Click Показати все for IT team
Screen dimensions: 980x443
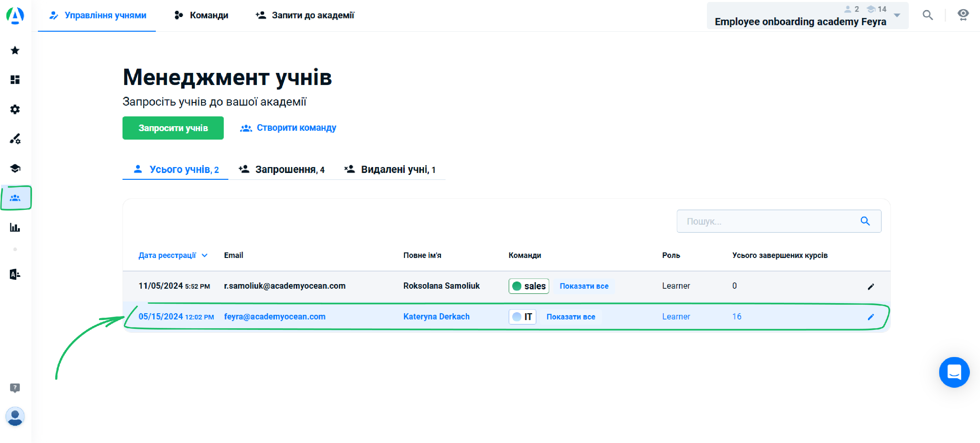coord(571,317)
